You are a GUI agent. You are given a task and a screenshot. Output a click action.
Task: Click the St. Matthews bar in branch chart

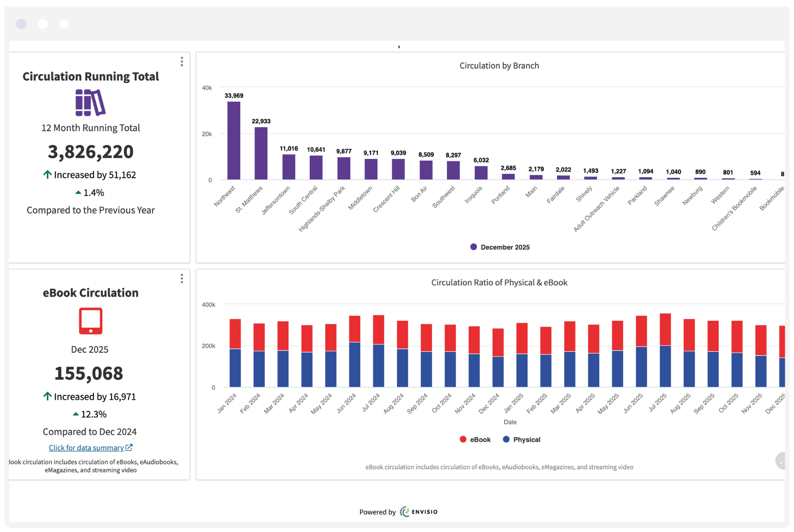(x=261, y=154)
